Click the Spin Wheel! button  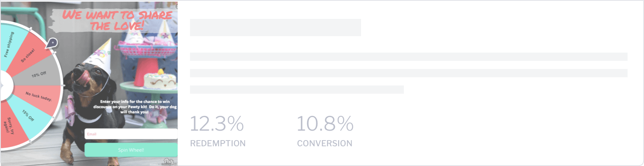click(131, 150)
